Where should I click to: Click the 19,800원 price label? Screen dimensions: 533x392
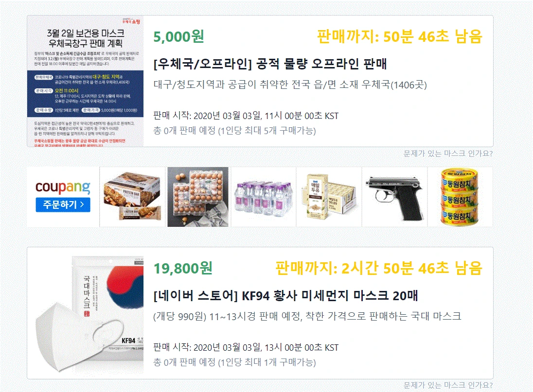183,268
